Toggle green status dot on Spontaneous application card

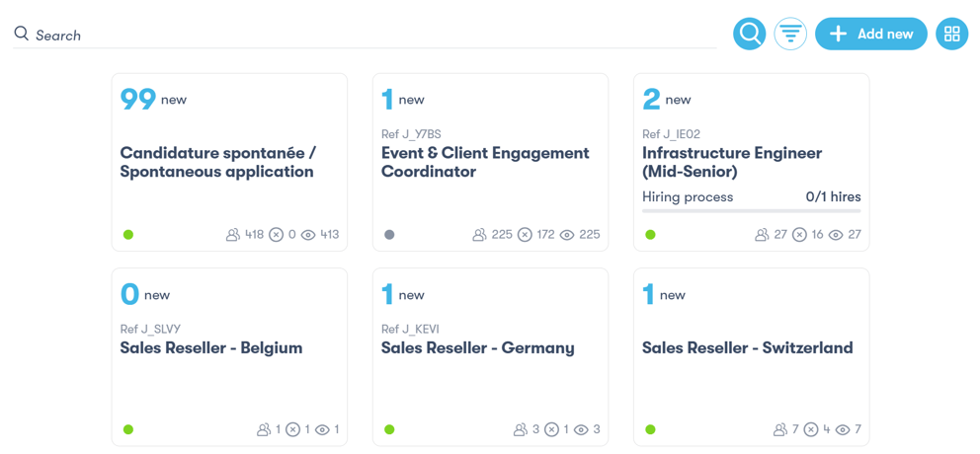tap(128, 235)
